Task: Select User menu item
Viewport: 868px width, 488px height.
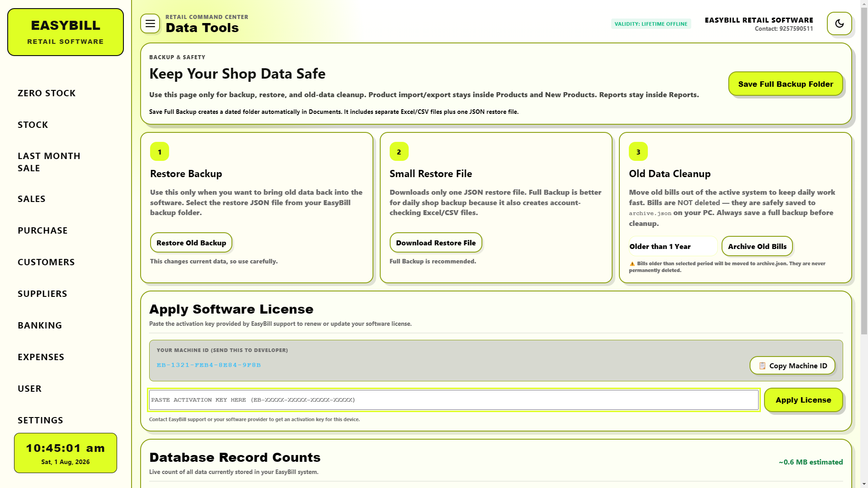Action: pos(29,389)
